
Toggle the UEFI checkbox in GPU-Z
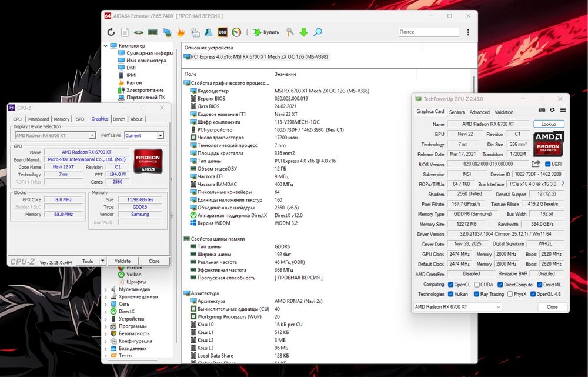(x=548, y=164)
